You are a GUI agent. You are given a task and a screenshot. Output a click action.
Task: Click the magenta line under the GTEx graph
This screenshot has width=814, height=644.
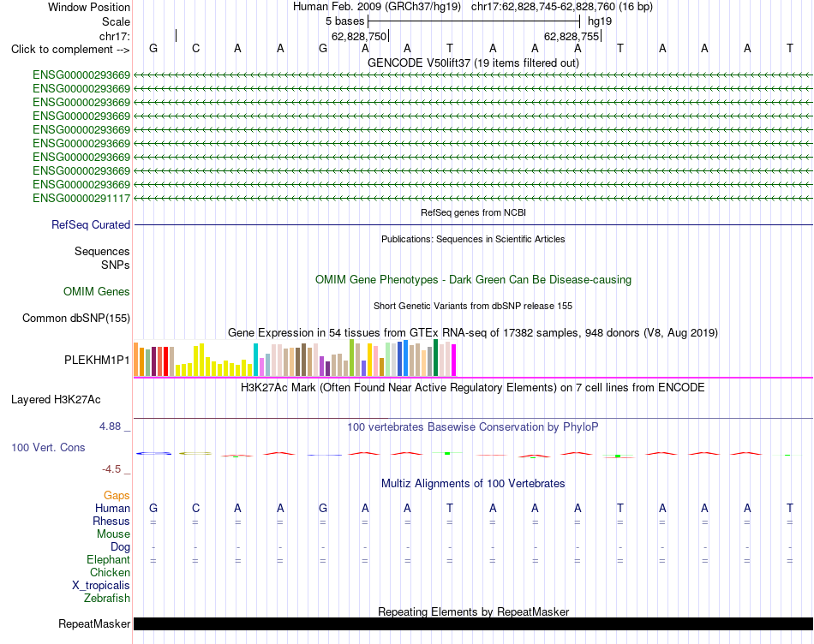pyautogui.click(x=473, y=378)
